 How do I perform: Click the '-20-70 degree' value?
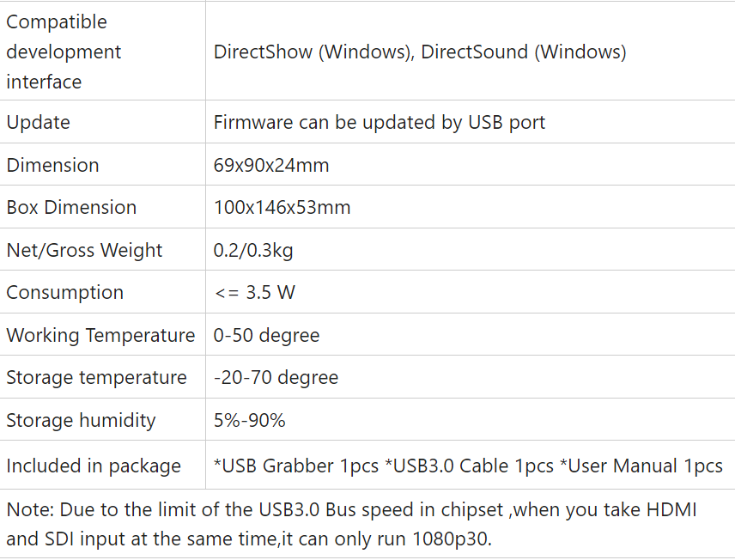(276, 377)
